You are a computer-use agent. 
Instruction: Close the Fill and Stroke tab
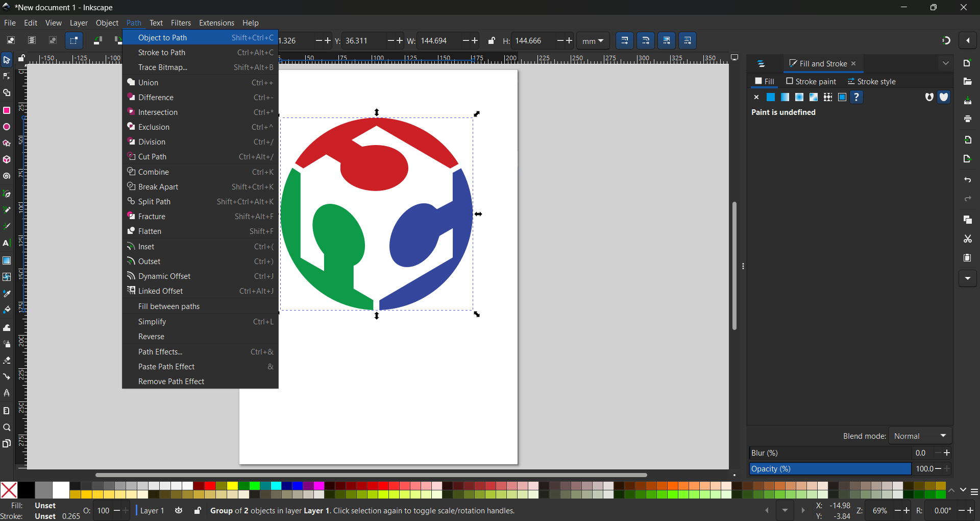(853, 63)
